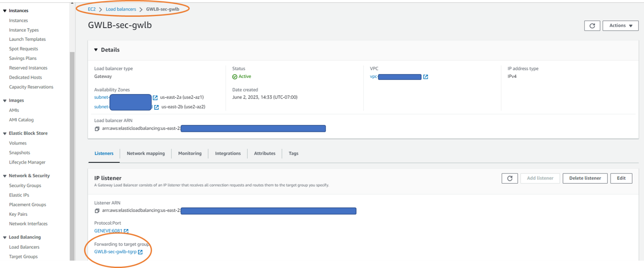Viewport: 644px width, 268px height.
Task: Go to EC2 in the breadcrumb
Action: pos(92,9)
